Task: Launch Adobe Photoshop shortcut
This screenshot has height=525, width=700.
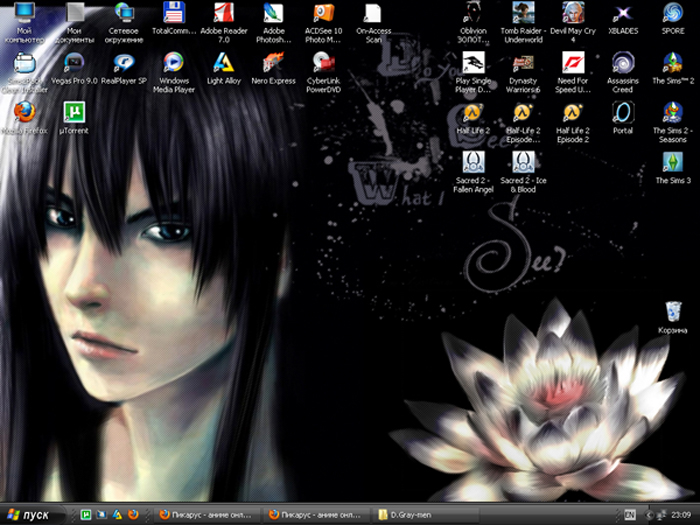Action: click(273, 22)
